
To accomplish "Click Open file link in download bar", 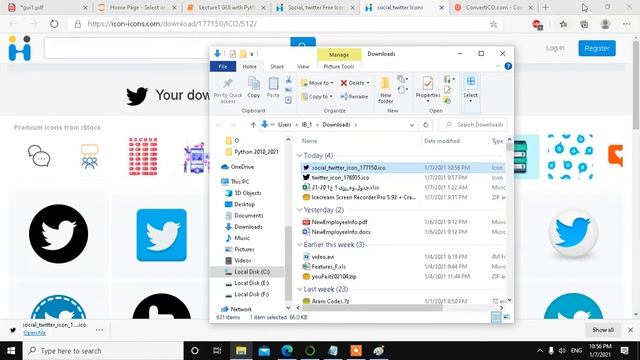I will pyautogui.click(x=35, y=333).
